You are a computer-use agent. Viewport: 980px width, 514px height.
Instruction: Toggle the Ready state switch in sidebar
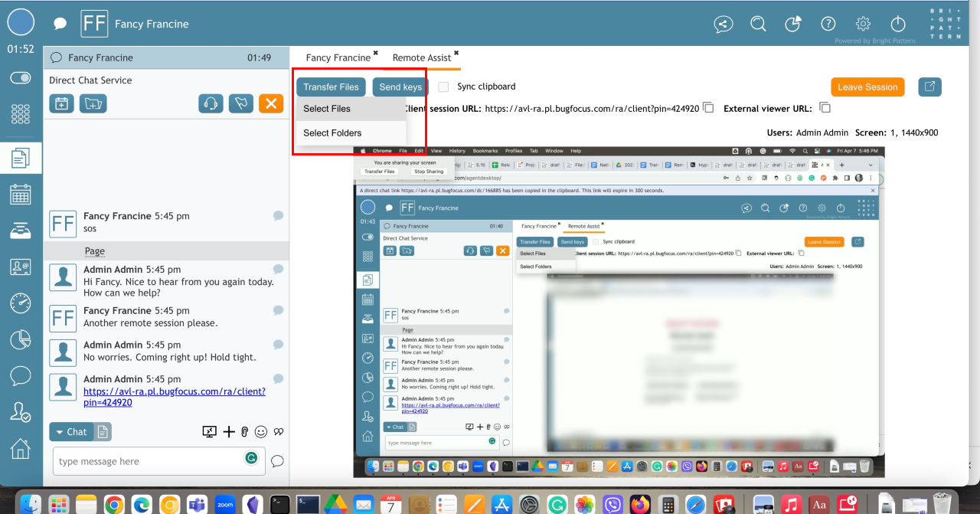(x=21, y=78)
